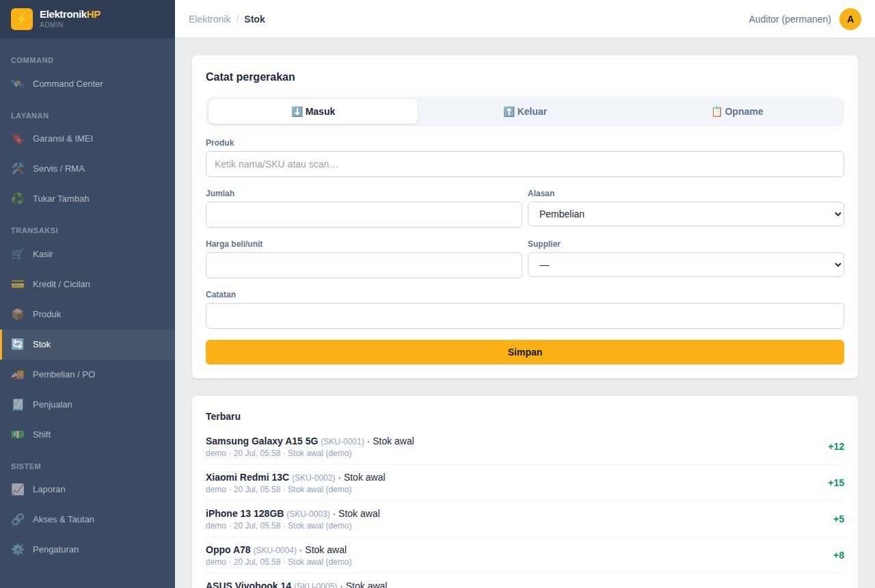The width and height of the screenshot is (875, 588).
Task: Click the +12 quantity value
Action: coord(836,446)
